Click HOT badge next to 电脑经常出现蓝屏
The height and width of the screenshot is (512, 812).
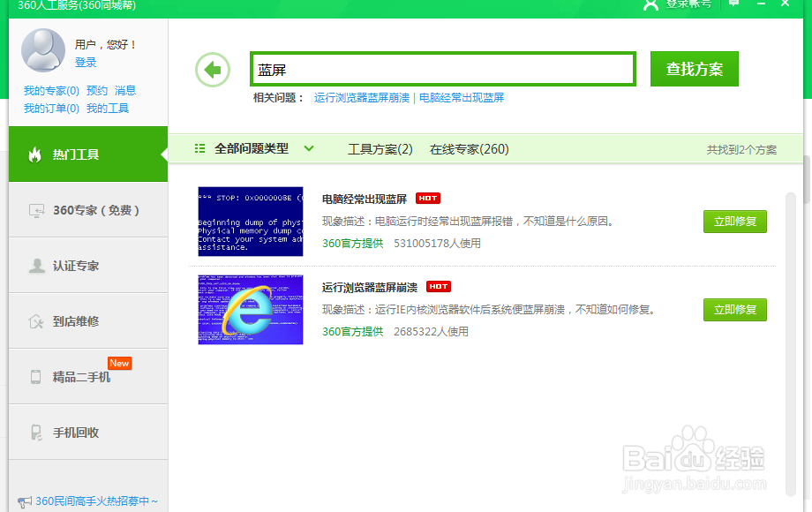(x=428, y=199)
